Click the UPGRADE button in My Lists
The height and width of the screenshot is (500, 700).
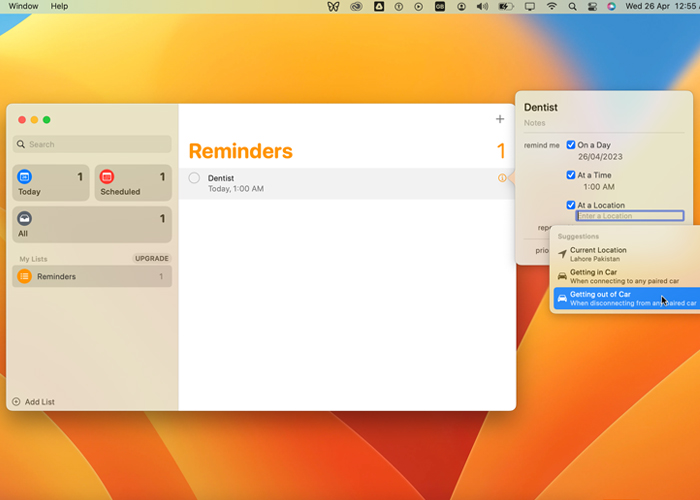pos(152,258)
